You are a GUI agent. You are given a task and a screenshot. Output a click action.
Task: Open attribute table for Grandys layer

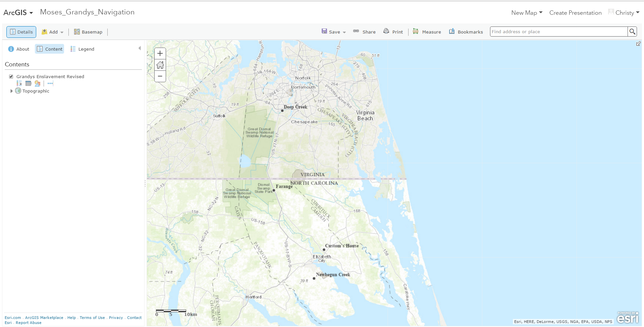(28, 84)
